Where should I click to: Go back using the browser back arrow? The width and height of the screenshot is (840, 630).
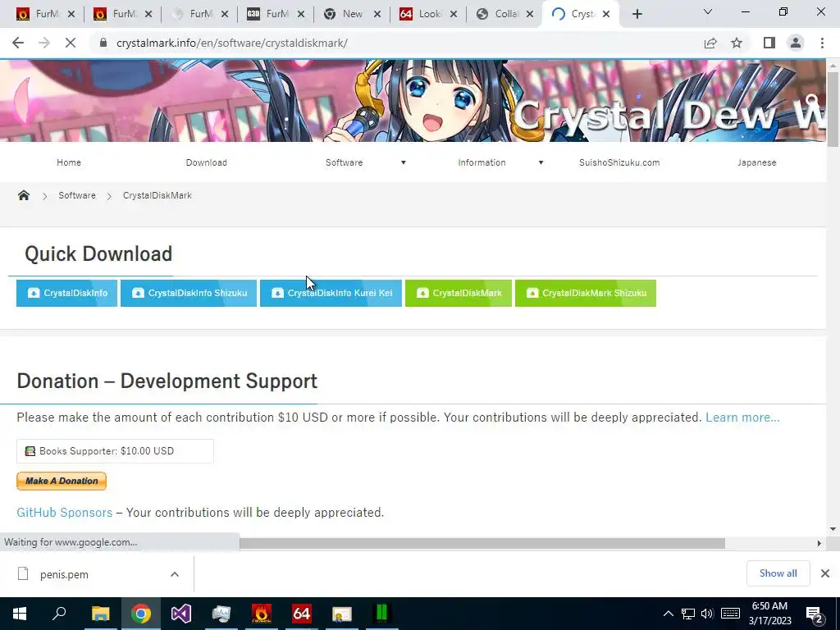[18, 43]
